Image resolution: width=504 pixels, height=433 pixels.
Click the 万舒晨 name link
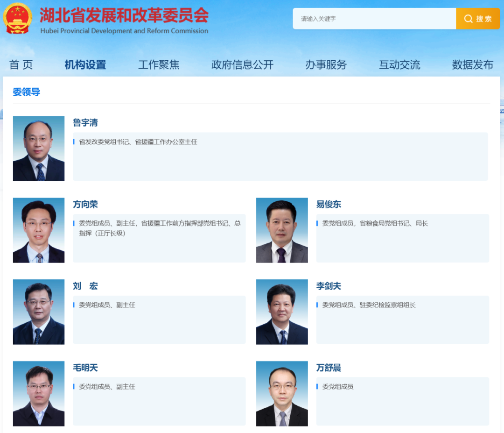329,368
